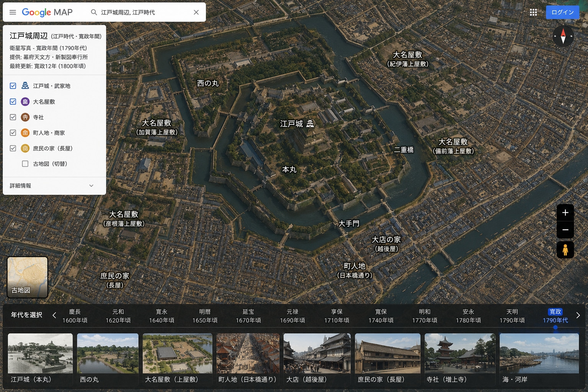Switch to the 明暦 1650年頃 era
The height and width of the screenshot is (392, 588).
[x=205, y=316]
